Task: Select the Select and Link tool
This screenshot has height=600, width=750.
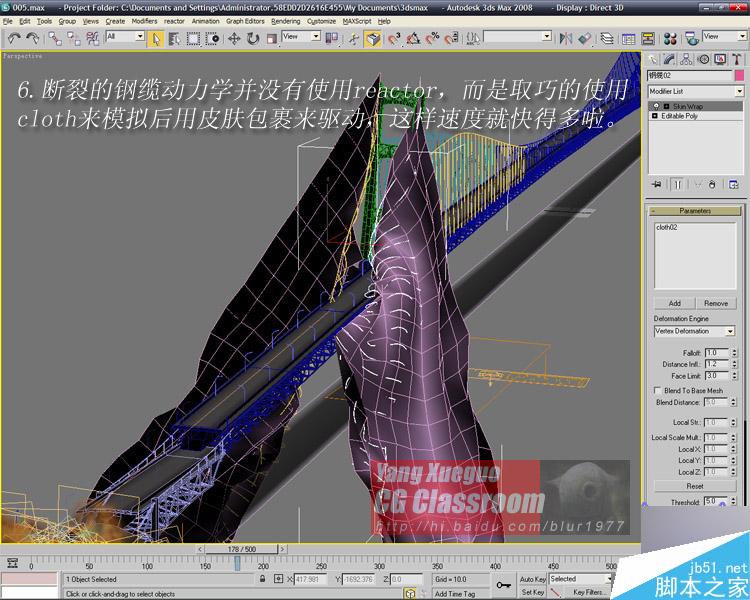Action: click(55, 38)
